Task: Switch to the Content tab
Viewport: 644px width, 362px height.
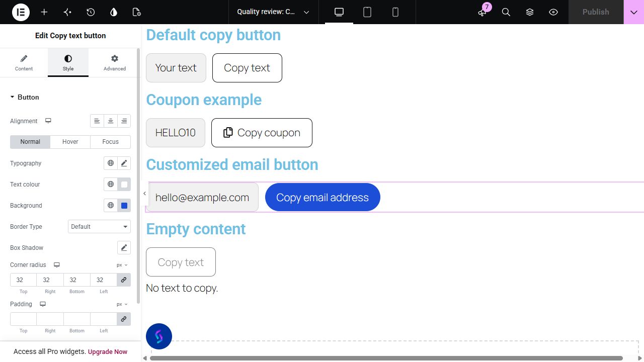Action: point(24,63)
